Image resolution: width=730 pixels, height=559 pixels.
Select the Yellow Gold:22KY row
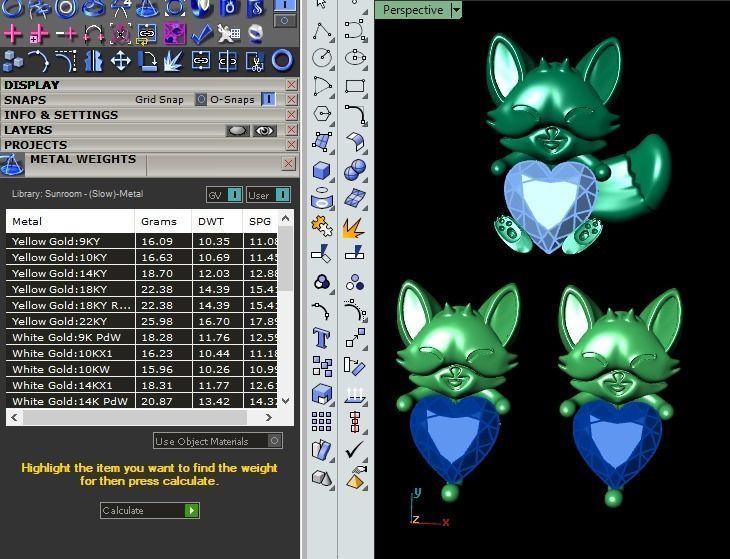(142, 321)
